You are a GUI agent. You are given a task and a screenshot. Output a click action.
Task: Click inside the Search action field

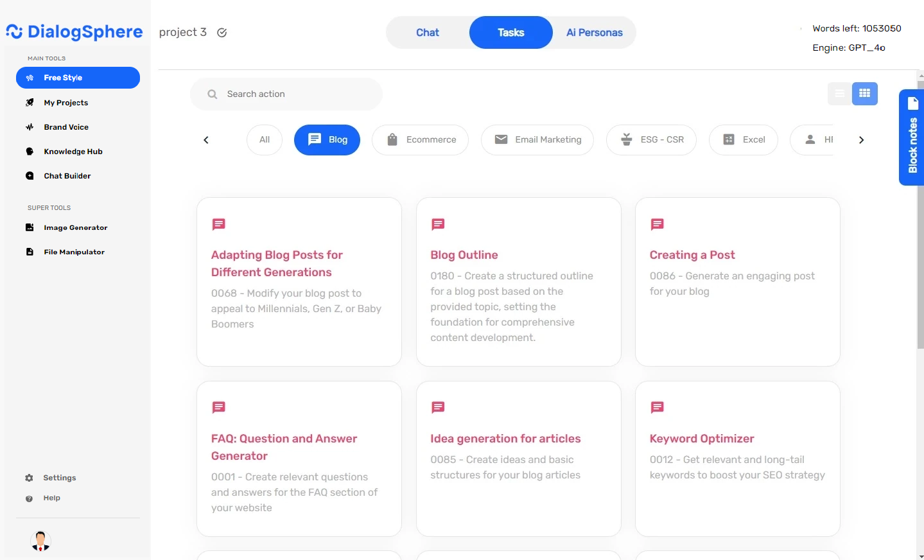286,94
